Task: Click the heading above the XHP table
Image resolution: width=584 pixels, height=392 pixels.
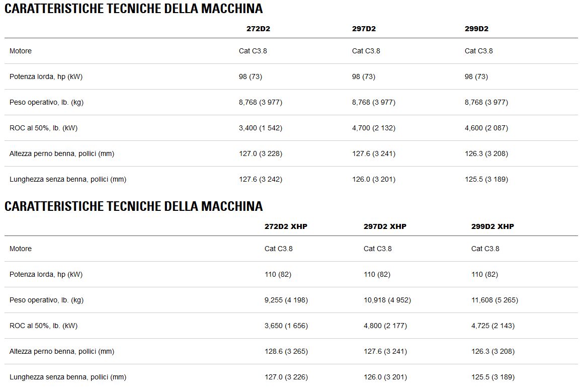Action: (133, 206)
